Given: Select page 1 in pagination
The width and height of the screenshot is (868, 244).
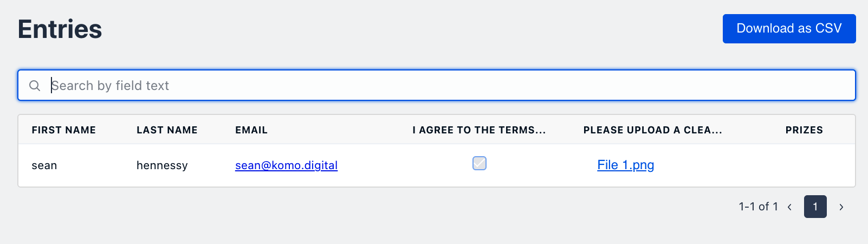Looking at the screenshot, I should pyautogui.click(x=815, y=207).
